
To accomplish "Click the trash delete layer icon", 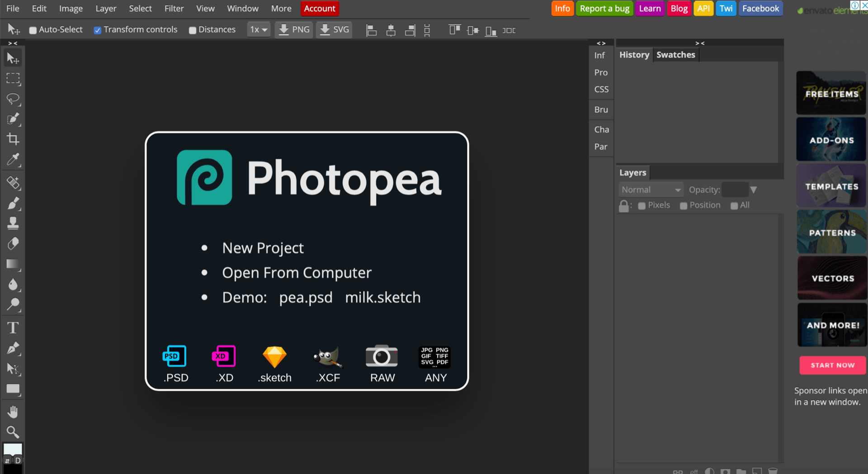I will coord(773,471).
